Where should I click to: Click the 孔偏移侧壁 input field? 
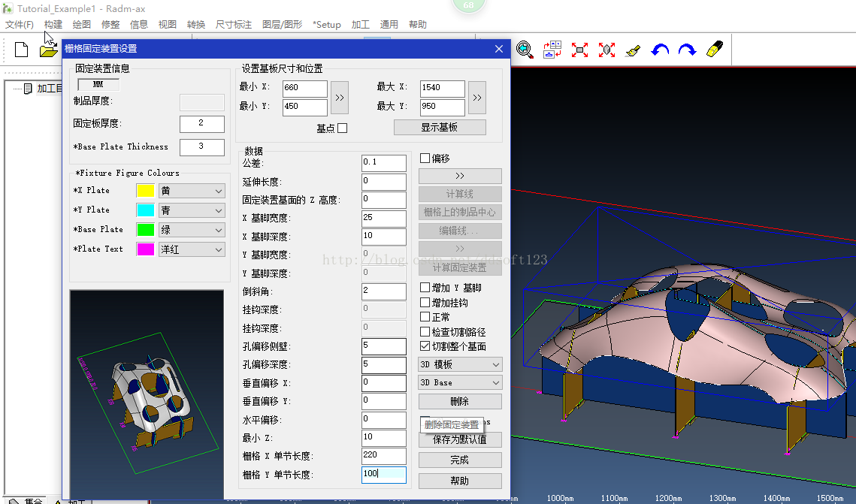pos(384,346)
